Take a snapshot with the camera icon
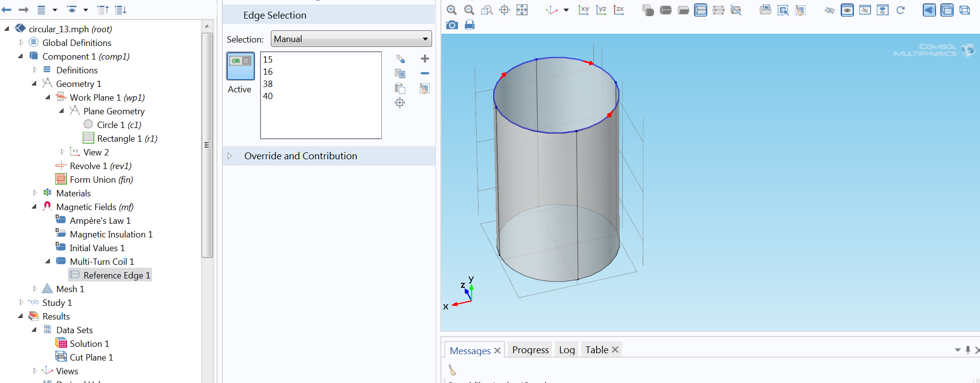This screenshot has height=383, width=980. pyautogui.click(x=452, y=25)
